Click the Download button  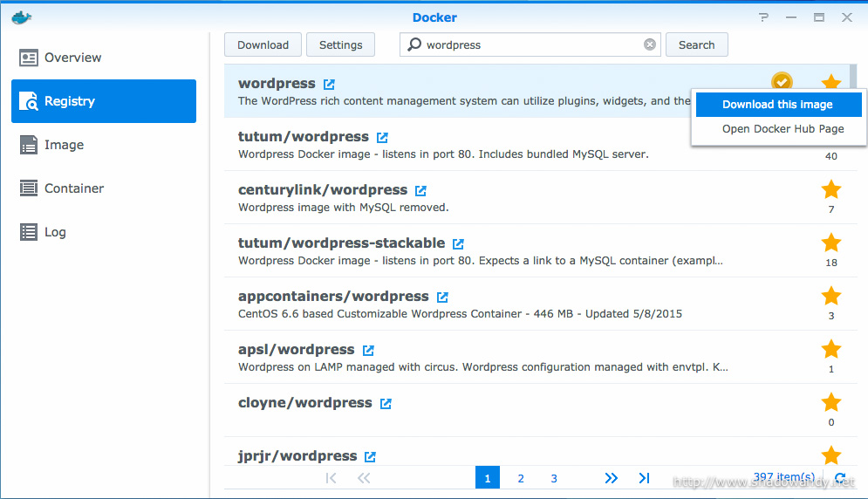click(x=263, y=44)
